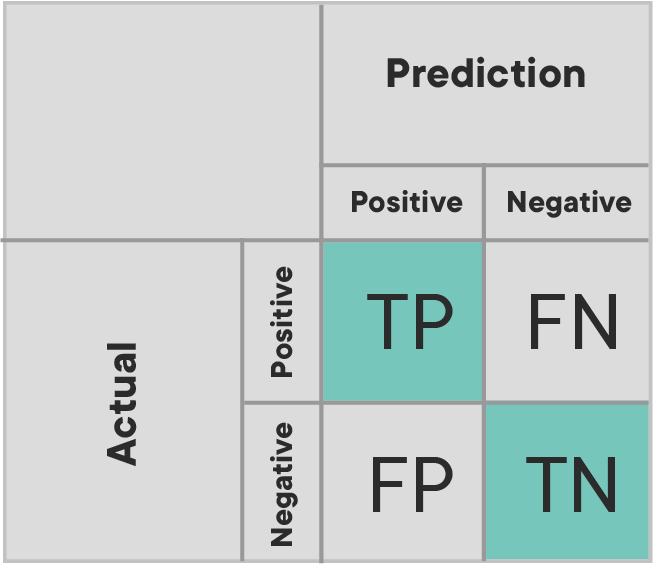The height and width of the screenshot is (564, 653).
Task: Click the letter A in Actual label
Action: [x=121, y=448]
